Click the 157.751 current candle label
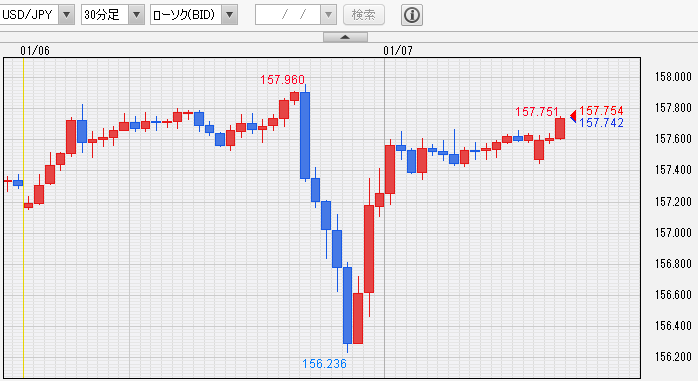This screenshot has width=698, height=381. [536, 111]
